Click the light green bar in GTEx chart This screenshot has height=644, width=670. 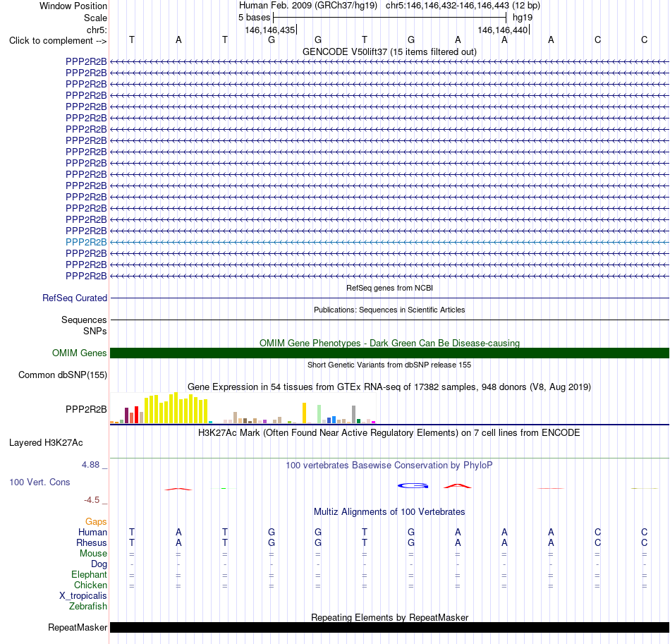coord(319,414)
